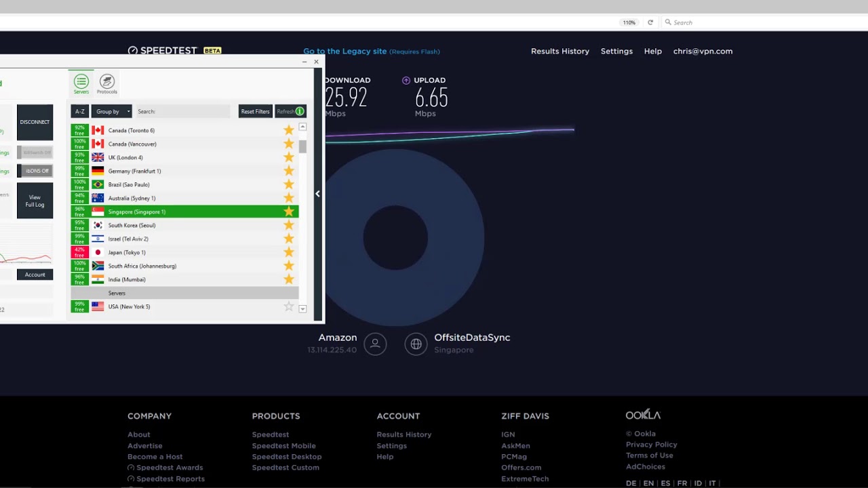868x488 pixels.
Task: Select the South Africa (Johannesburg) server row
Action: pyautogui.click(x=184, y=266)
